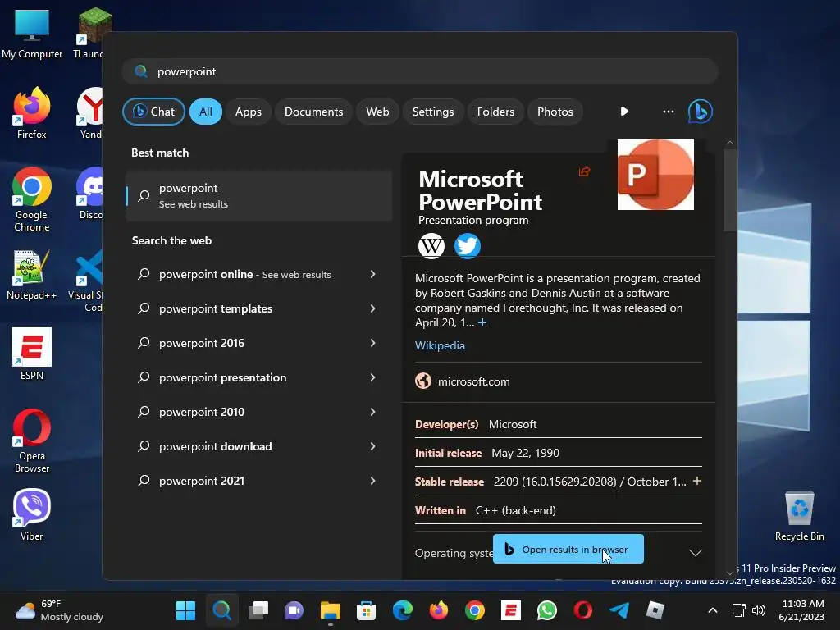Image resolution: width=840 pixels, height=630 pixels.
Task: Open Google Chrome desktop shortcut
Action: [x=32, y=199]
